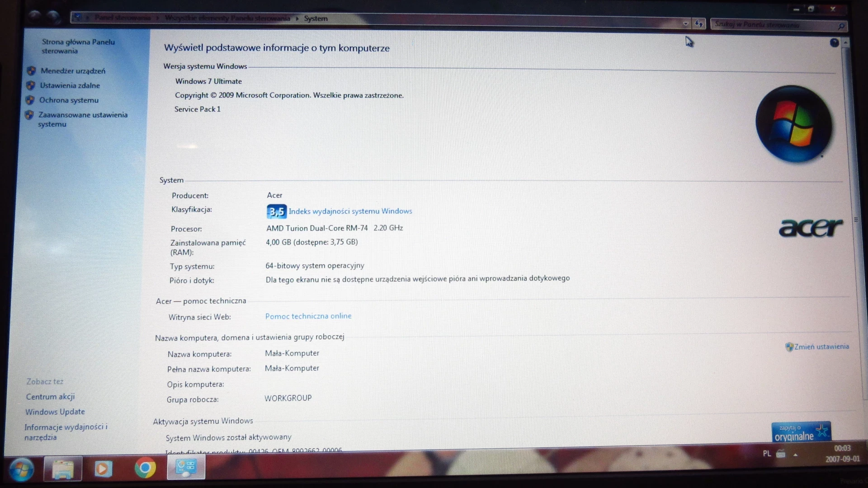Click shield icon next to Zmień ustawienia
868x488 pixels.
(x=789, y=347)
